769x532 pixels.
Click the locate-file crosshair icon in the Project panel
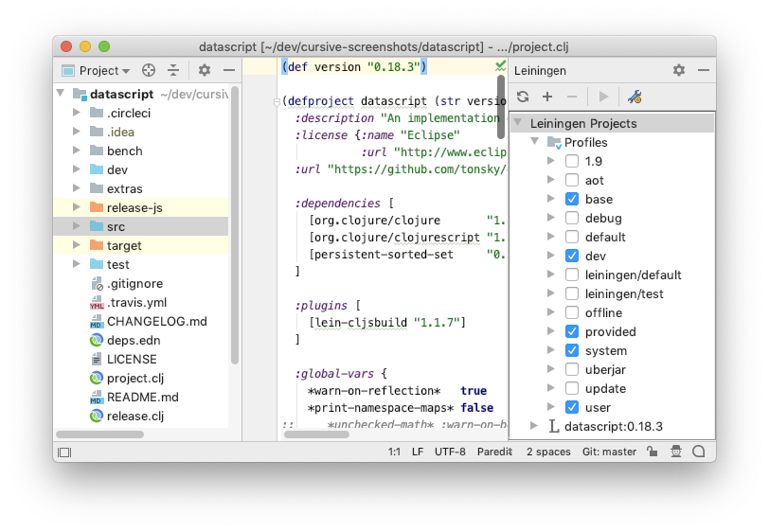(x=149, y=70)
